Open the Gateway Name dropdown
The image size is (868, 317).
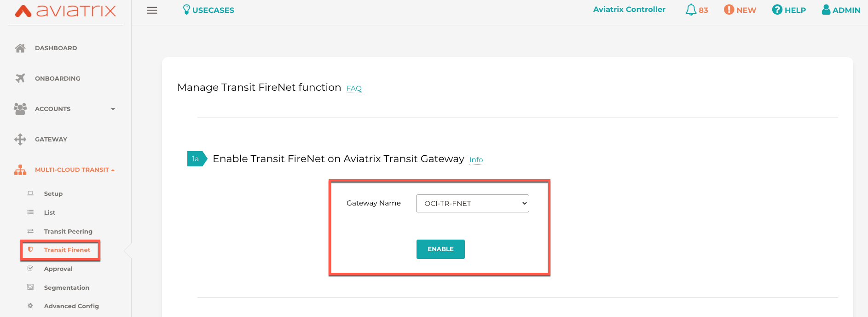[x=472, y=203]
